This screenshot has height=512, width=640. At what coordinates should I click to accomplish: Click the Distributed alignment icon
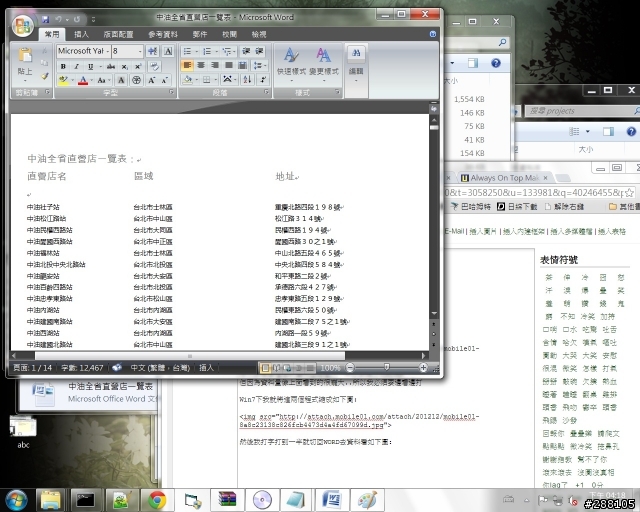(x=242, y=65)
